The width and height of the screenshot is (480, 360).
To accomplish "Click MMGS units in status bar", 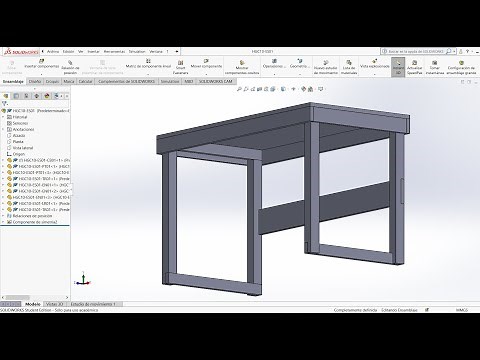I will coord(462,310).
